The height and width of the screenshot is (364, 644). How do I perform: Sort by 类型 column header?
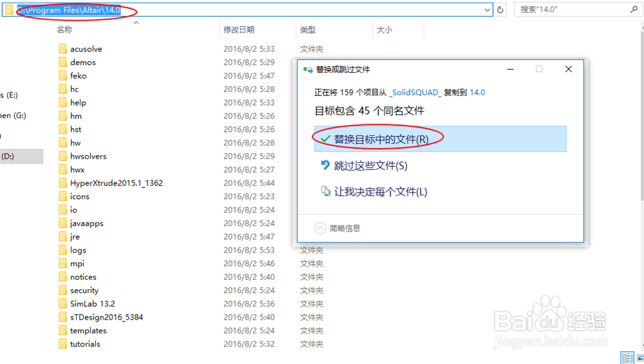click(308, 30)
